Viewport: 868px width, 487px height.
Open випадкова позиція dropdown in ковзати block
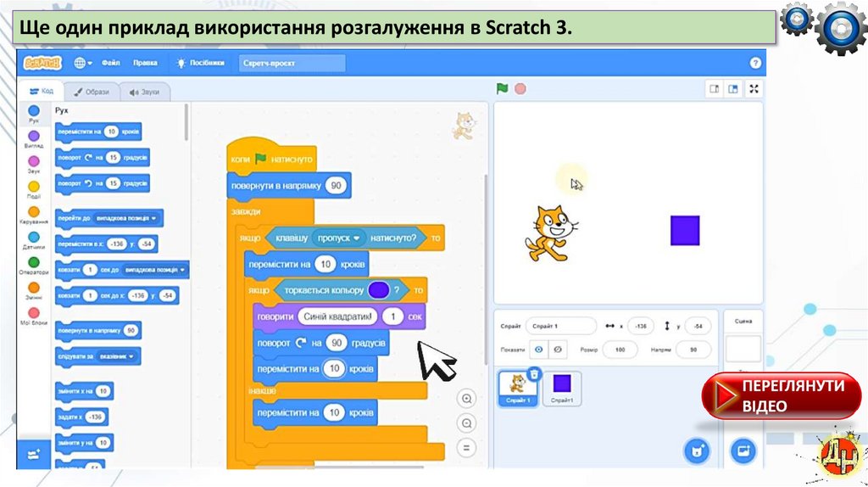(x=154, y=270)
